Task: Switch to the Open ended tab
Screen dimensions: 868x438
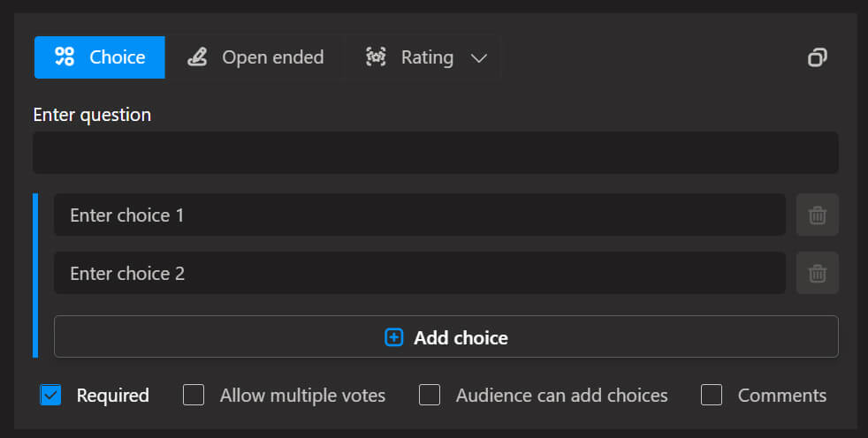Action: tap(272, 57)
